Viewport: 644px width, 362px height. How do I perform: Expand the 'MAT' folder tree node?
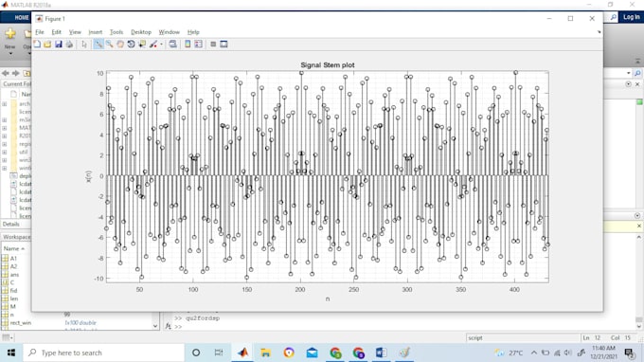tap(4, 128)
